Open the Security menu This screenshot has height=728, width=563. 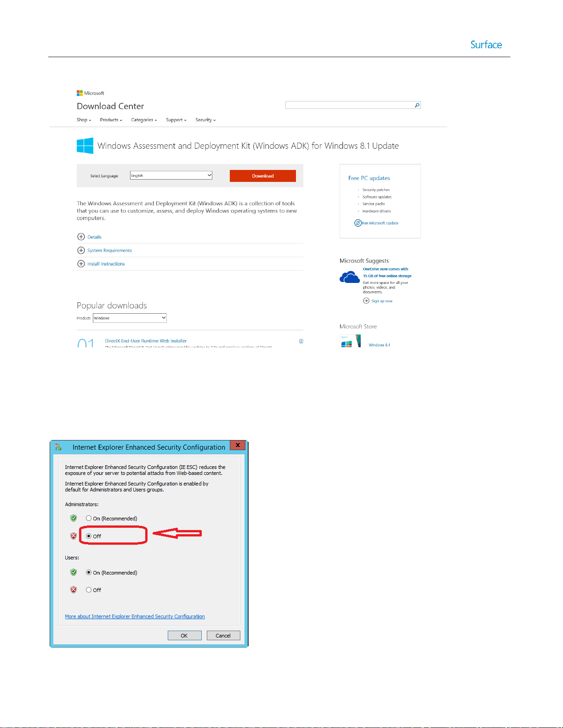(x=205, y=120)
